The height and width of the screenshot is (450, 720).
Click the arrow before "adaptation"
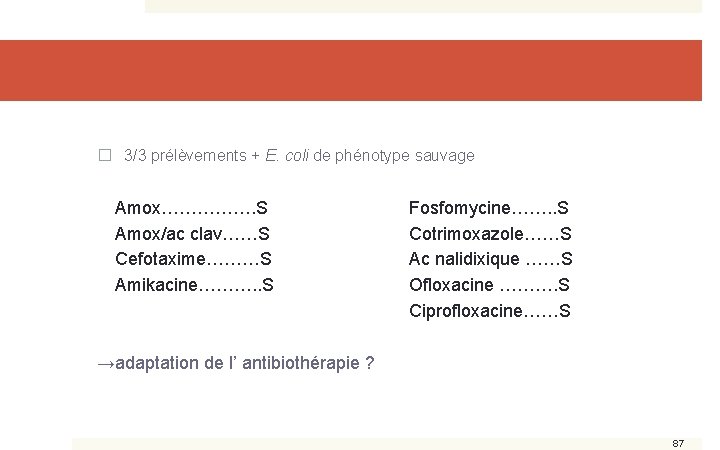tap(105, 363)
